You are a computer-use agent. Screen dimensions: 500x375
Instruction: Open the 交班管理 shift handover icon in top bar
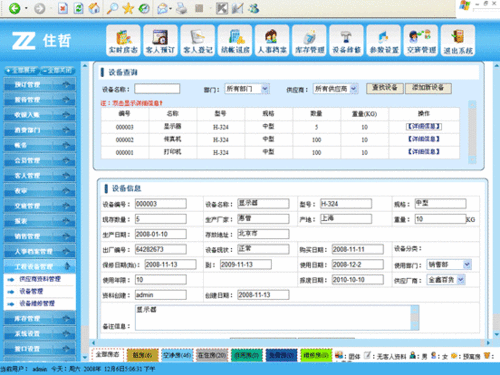(421, 40)
